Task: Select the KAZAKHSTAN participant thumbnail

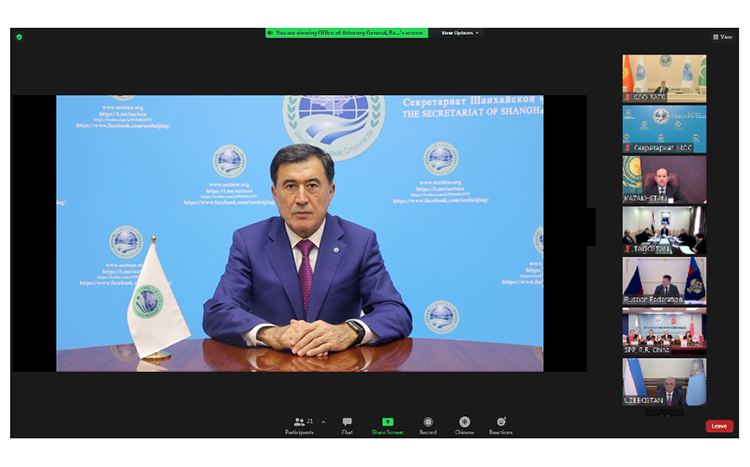Action: point(664,179)
